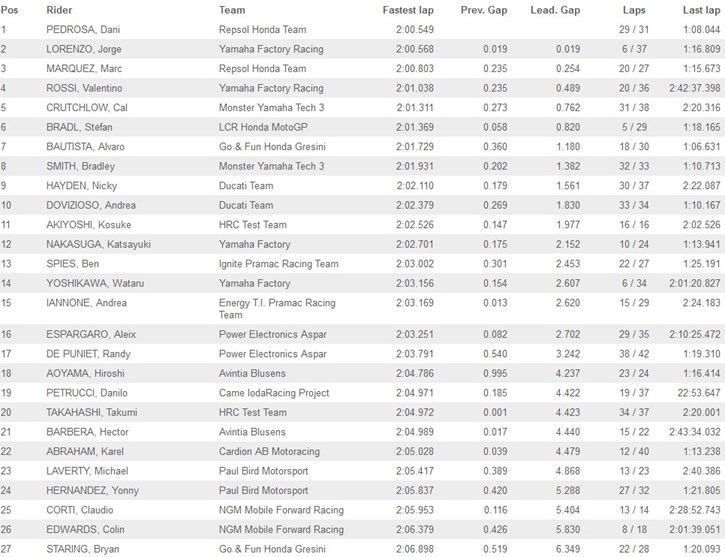Click PEDROSA's fastest lap 2:00.549
Image resolution: width=725 pixels, height=557 pixels.
point(415,30)
